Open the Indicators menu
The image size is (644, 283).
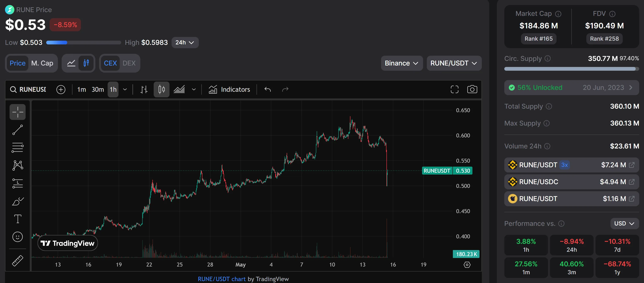pos(229,89)
